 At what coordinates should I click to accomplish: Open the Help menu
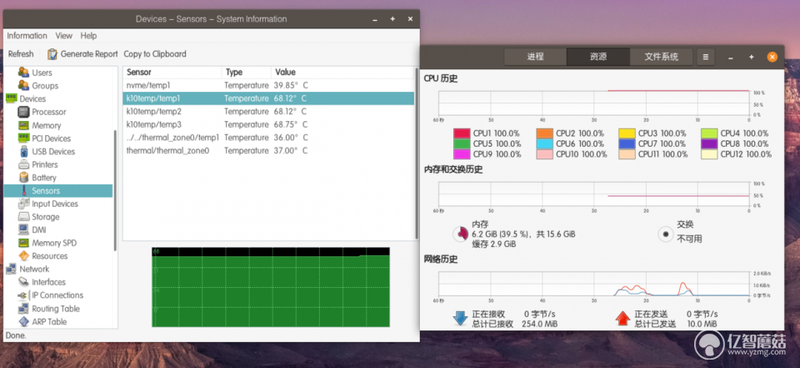pyautogui.click(x=88, y=36)
